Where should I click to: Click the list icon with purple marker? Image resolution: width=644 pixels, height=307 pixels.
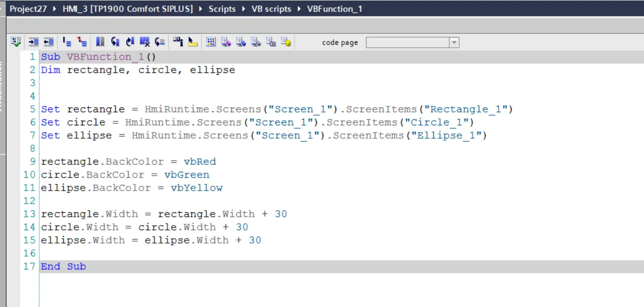click(x=226, y=42)
